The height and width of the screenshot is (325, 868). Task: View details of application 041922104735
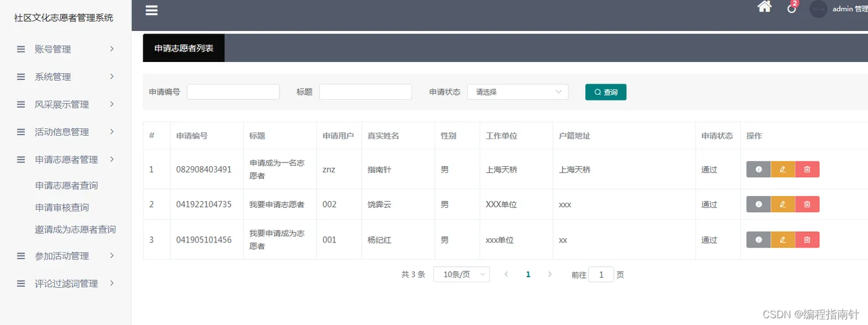click(758, 204)
